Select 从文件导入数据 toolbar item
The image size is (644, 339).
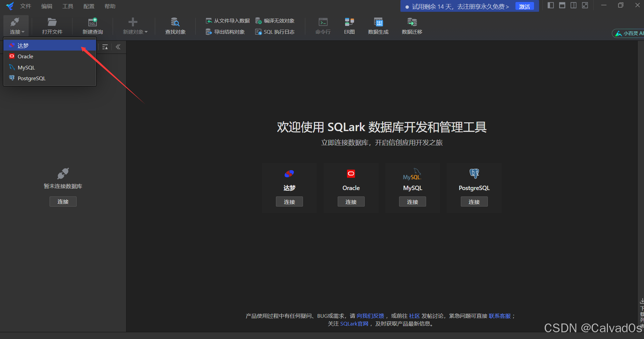point(228,21)
